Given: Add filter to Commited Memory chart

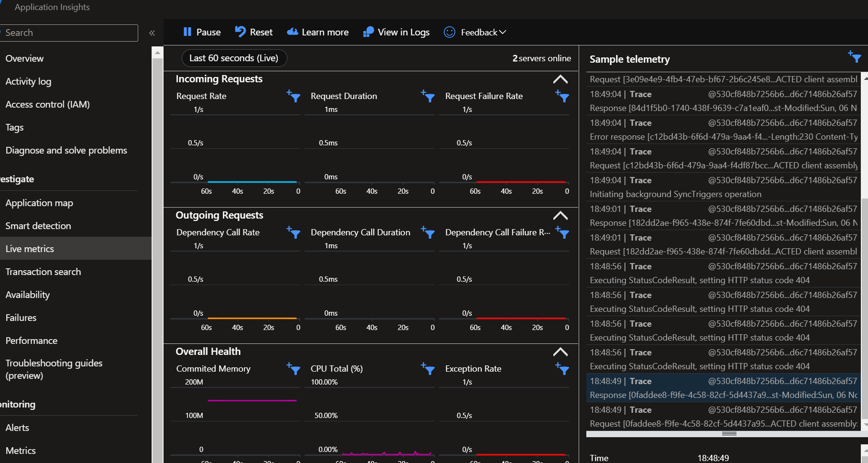Looking at the screenshot, I should [x=294, y=369].
